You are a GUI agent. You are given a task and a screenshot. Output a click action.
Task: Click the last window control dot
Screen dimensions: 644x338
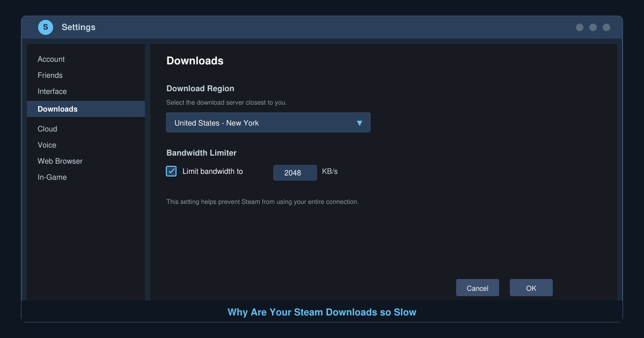606,27
